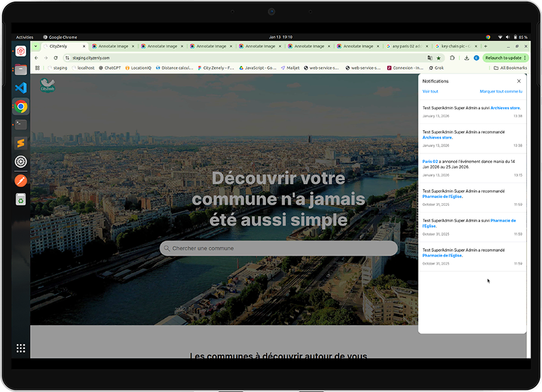Reload the page with the refresh icon

pyautogui.click(x=56, y=58)
